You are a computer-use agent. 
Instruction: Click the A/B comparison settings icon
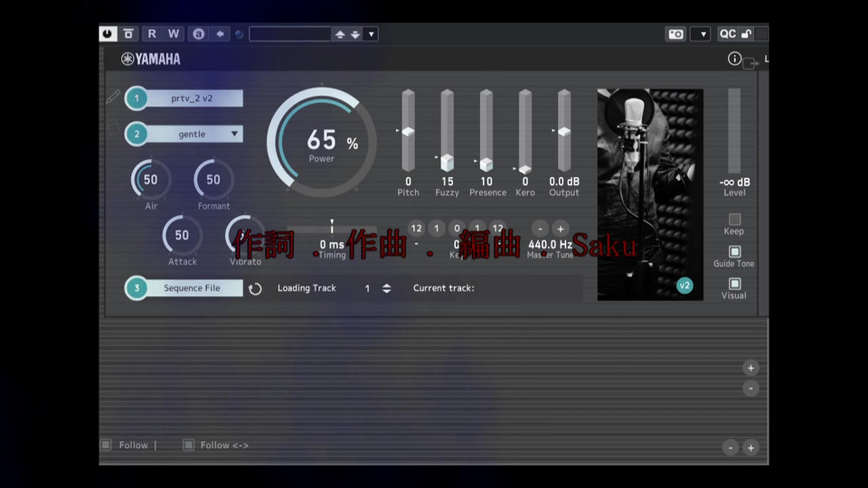[198, 34]
